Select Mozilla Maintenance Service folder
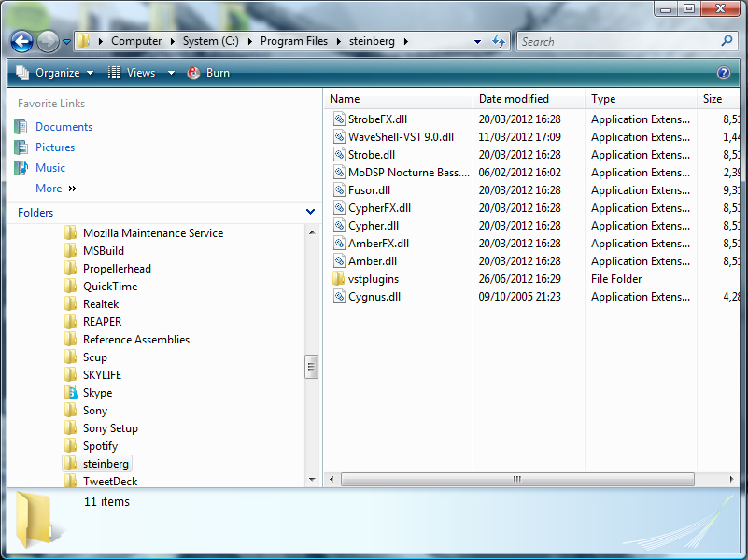748x560 pixels. point(153,233)
